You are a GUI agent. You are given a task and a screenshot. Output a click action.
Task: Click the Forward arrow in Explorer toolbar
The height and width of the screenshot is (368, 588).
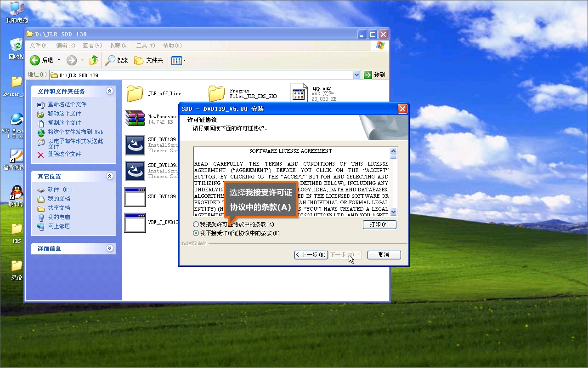(x=72, y=60)
